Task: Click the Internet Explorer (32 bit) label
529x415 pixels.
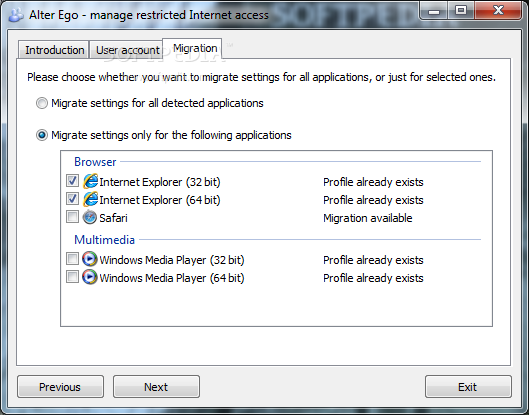Action: [x=160, y=182]
